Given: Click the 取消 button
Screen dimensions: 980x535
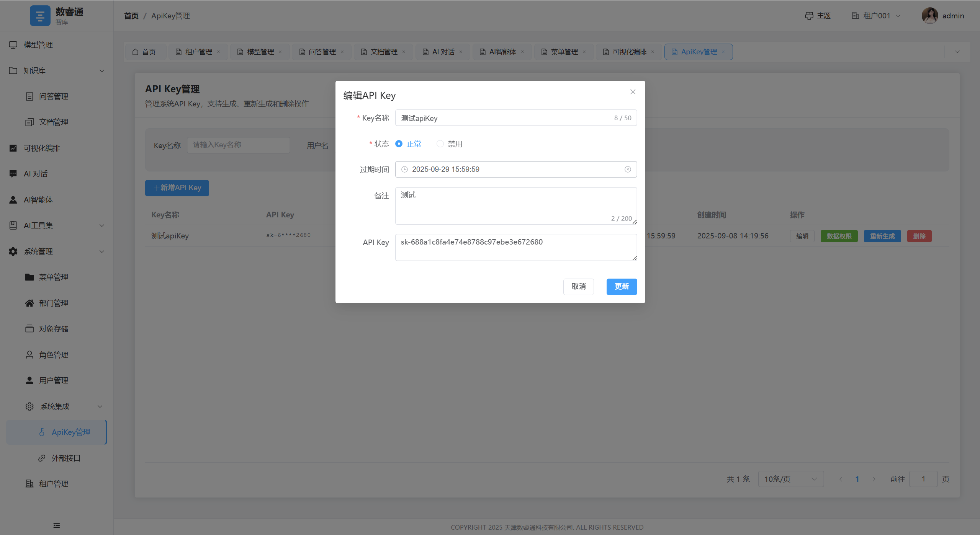Looking at the screenshot, I should (578, 287).
